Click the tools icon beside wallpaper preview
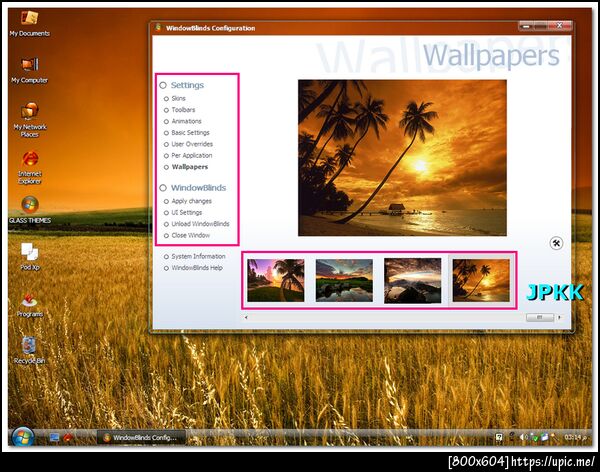This screenshot has width=600, height=472. coord(556,243)
